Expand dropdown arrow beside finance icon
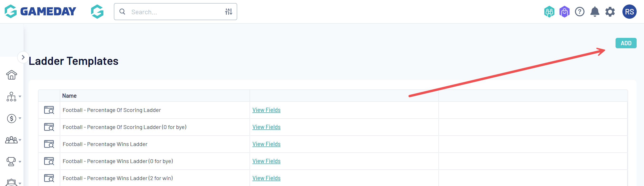The height and width of the screenshot is (186, 644). tap(20, 118)
